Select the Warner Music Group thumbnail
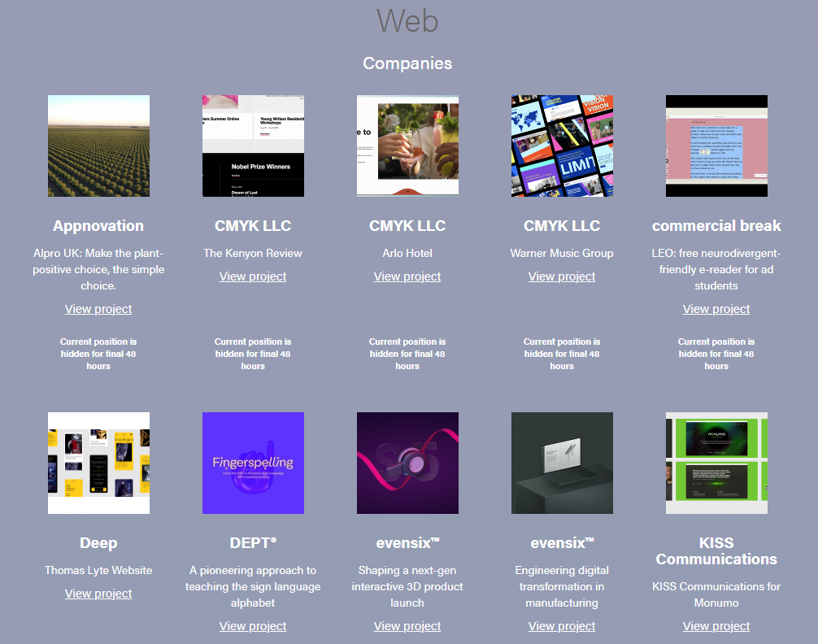This screenshot has height=644, width=818. [562, 146]
